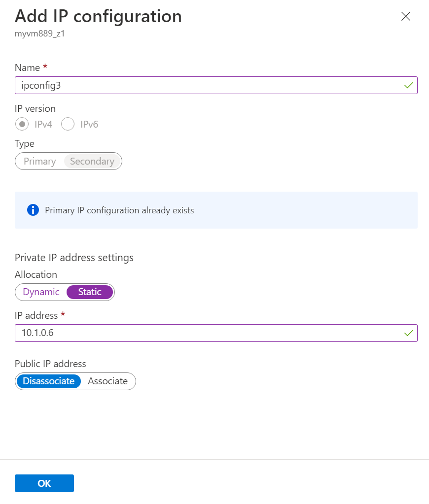Select the IPv6 radio button
This screenshot has width=429, height=504.
tap(68, 124)
